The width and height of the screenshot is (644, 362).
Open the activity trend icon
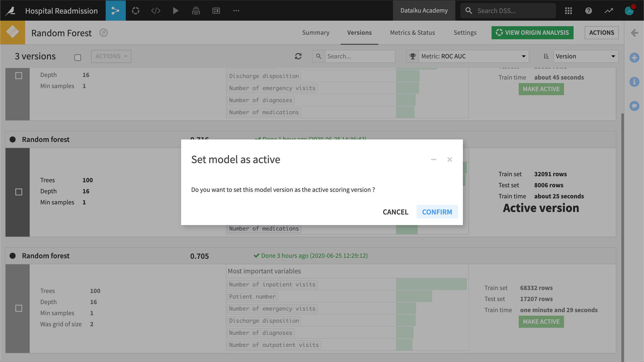[609, 11]
